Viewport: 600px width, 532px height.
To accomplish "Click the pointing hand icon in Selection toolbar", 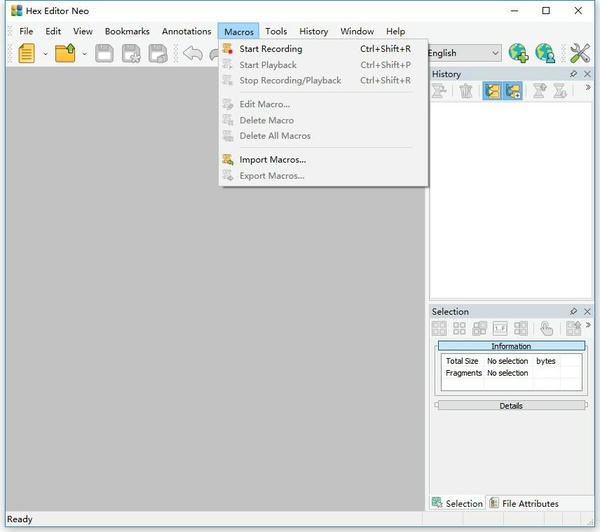I will pos(546,328).
